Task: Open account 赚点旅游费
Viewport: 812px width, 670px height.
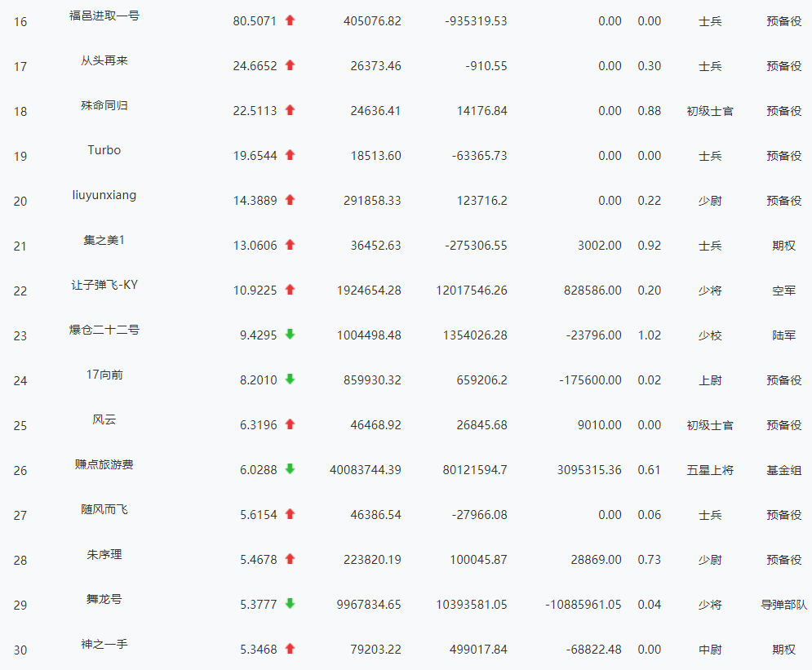Action: (x=104, y=464)
